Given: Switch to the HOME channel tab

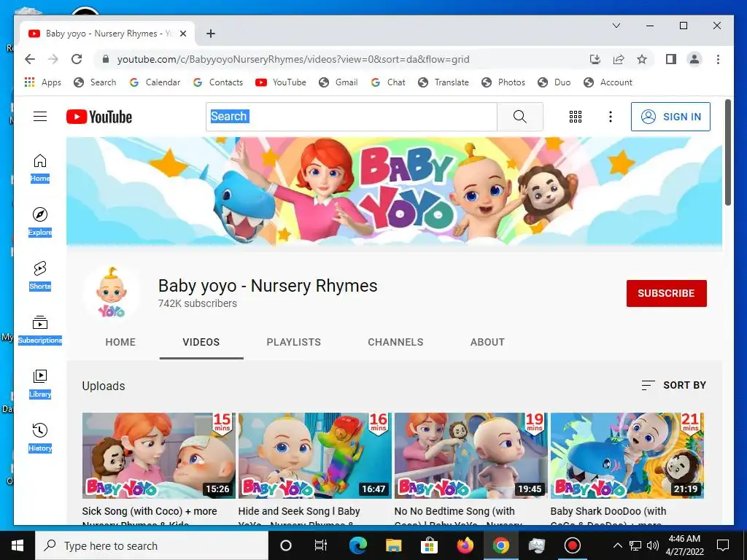Looking at the screenshot, I should (120, 342).
